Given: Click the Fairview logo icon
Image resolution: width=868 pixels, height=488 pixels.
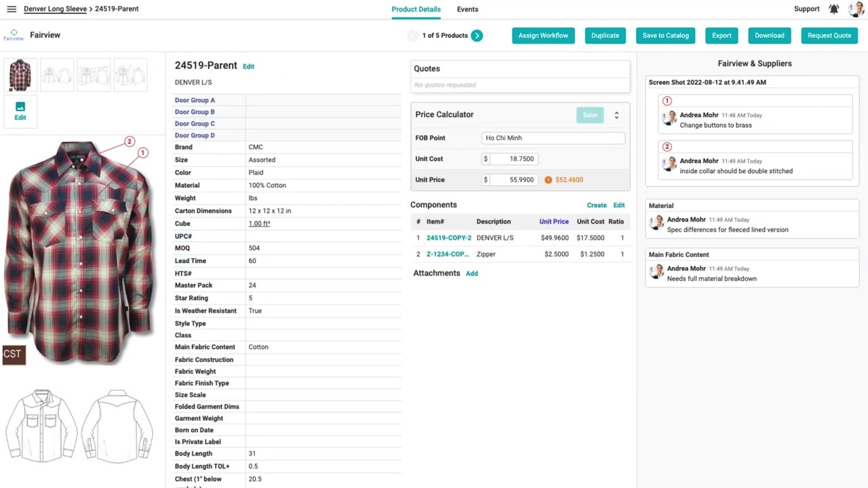Looking at the screenshot, I should point(14,35).
